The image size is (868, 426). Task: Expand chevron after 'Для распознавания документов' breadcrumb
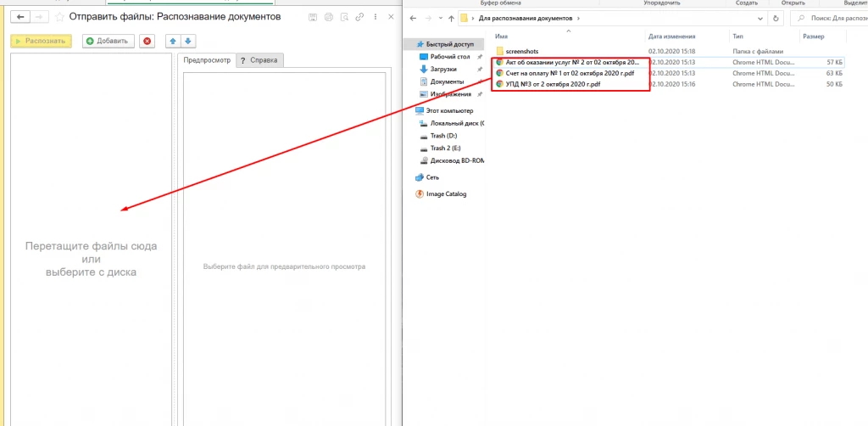578,19
